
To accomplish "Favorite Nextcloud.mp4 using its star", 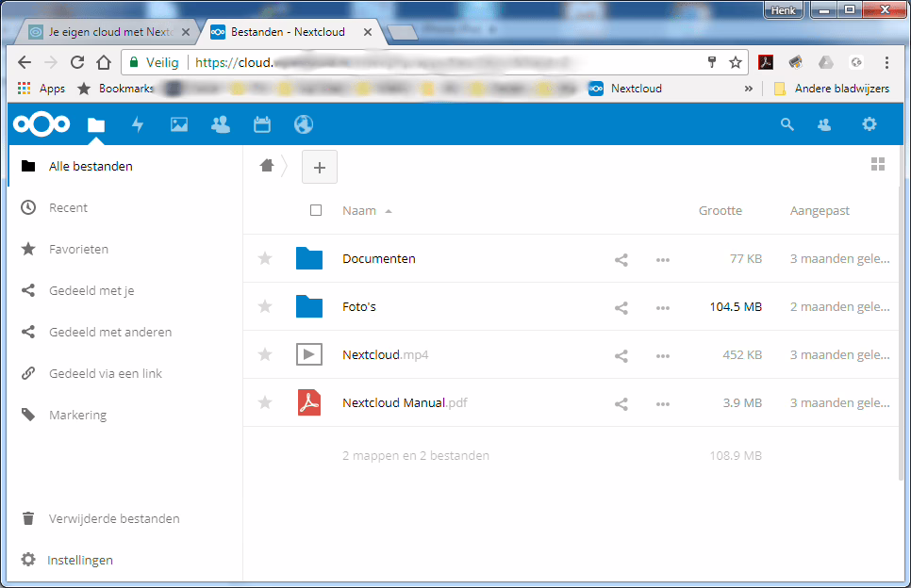I will (265, 355).
